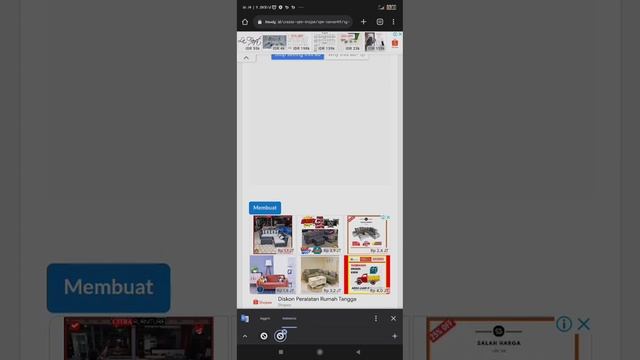Viewport: 640px width, 360px height.
Task: Open the first product thumbnail in the top banner ad
Action: 249,42
